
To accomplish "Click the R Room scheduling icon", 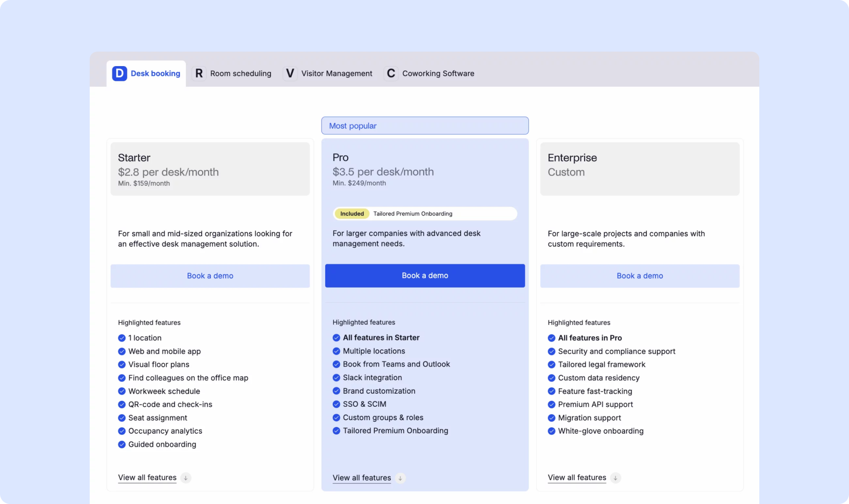I will pyautogui.click(x=199, y=73).
